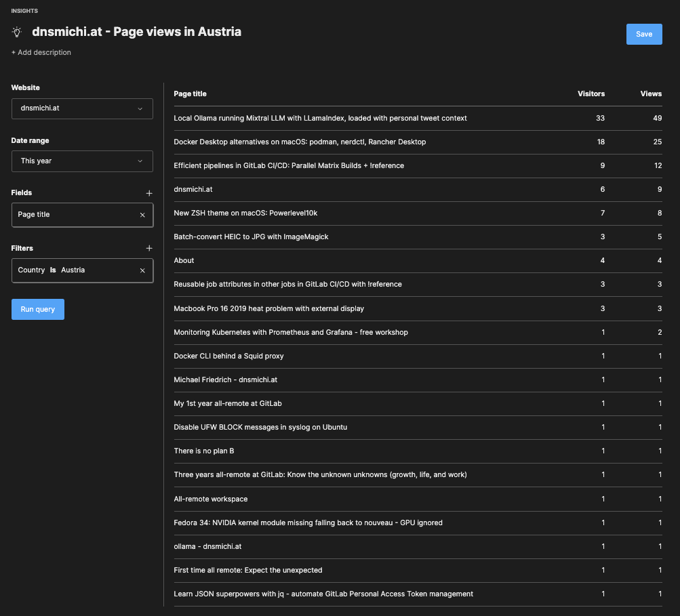The image size is (680, 616).
Task: Add a new filter with plus icon
Action: coord(149,249)
